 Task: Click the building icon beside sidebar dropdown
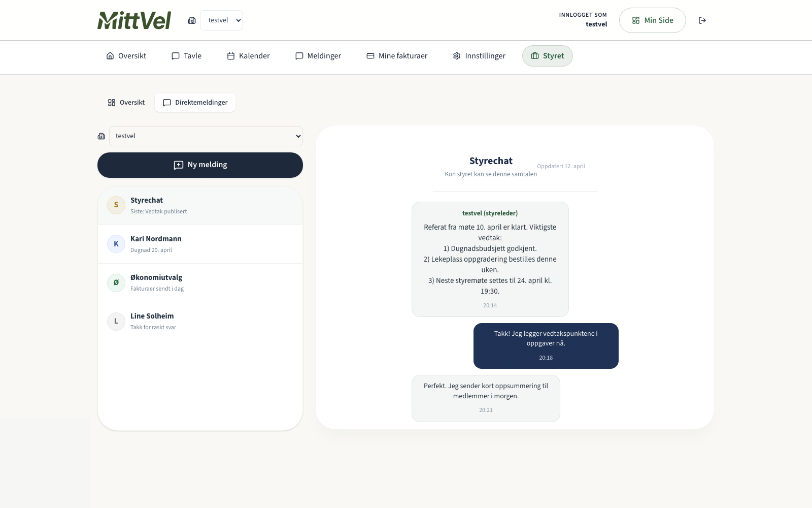pyautogui.click(x=101, y=136)
